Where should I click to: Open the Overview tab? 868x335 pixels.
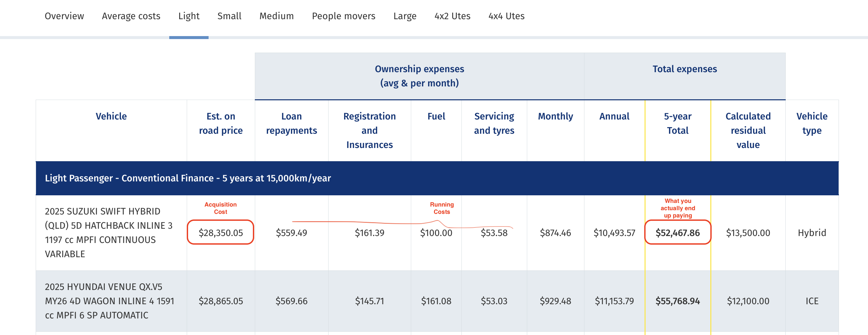pos(64,16)
